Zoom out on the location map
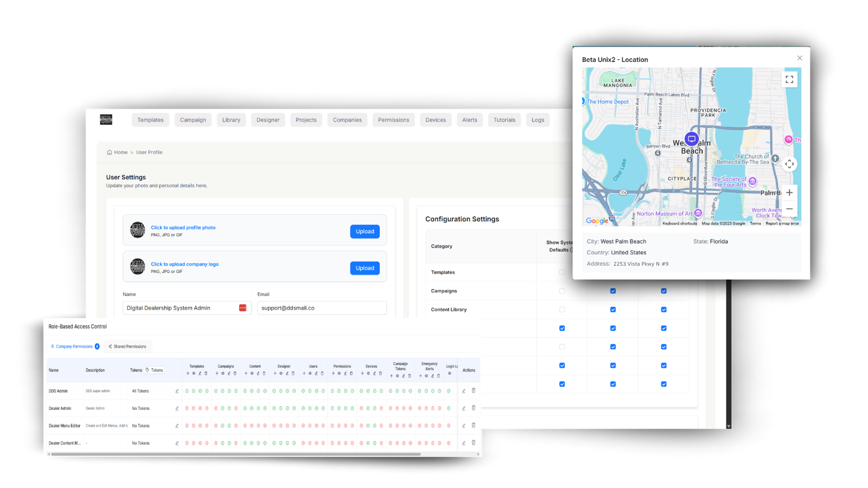 pyautogui.click(x=789, y=209)
